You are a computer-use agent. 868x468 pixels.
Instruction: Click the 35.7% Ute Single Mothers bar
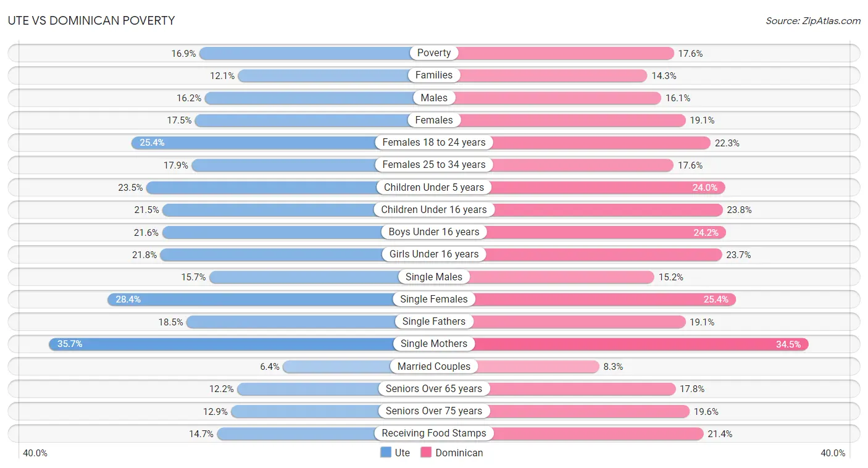(241, 344)
